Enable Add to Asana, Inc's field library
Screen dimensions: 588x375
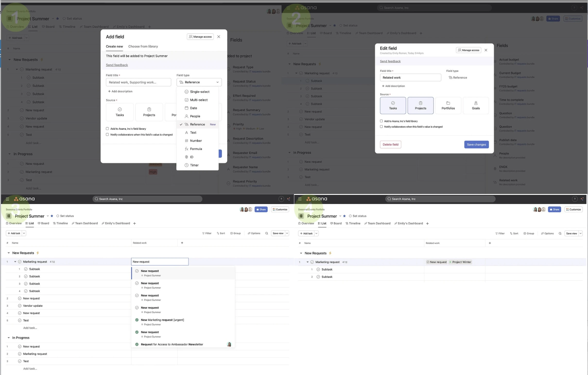[107, 128]
